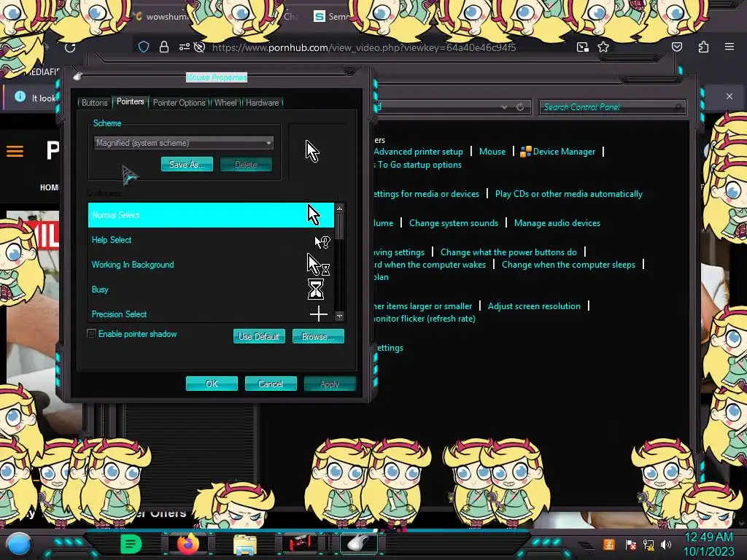Click the mouse settings taskbar icon

(x=358, y=543)
